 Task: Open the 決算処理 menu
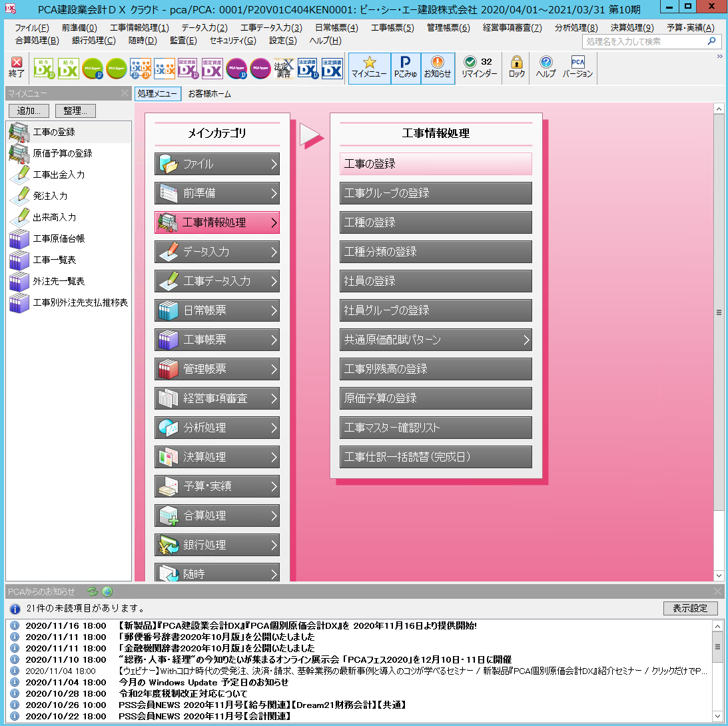(x=216, y=457)
